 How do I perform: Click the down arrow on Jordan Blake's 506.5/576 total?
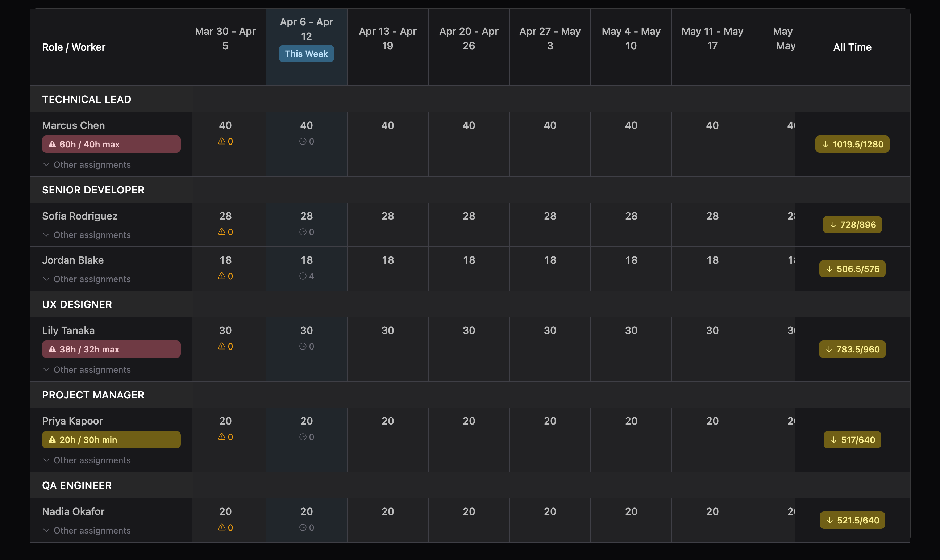point(829,269)
